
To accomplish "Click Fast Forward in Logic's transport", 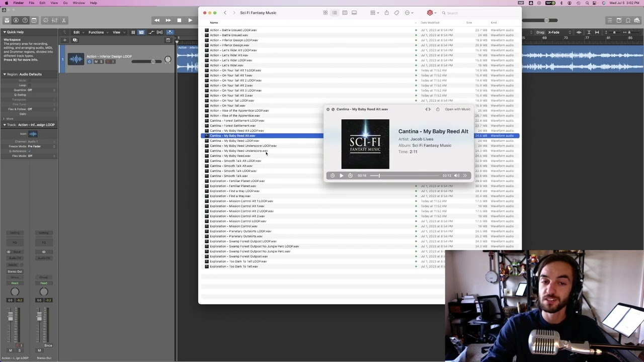I will tap(168, 20).
